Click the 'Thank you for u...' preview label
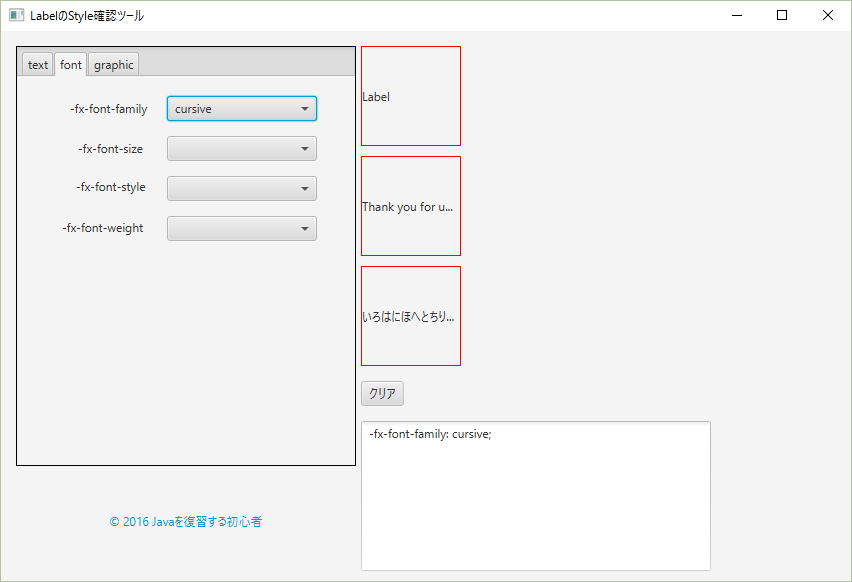The image size is (852, 582). click(x=410, y=205)
